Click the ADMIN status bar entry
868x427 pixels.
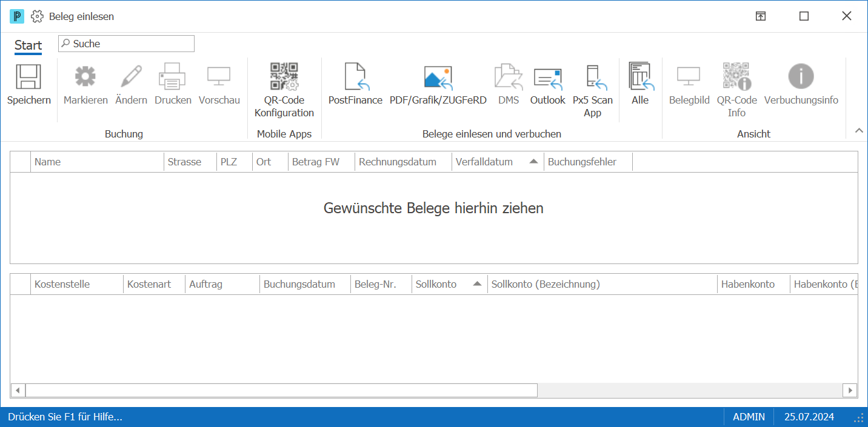[x=749, y=417]
